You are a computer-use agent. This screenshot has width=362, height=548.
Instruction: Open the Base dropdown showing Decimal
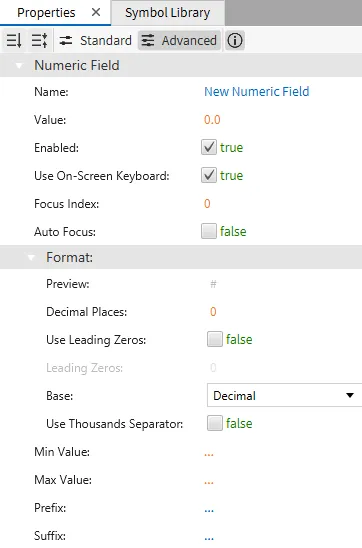coord(284,395)
